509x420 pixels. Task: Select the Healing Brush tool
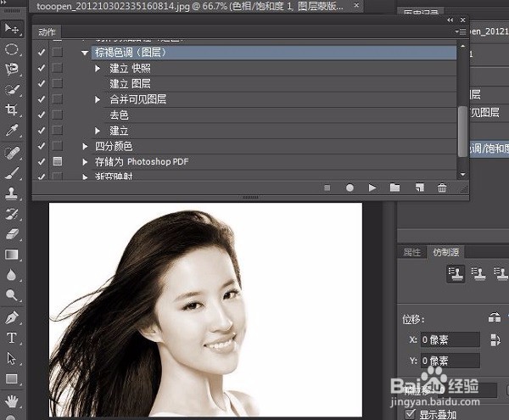pyautogui.click(x=12, y=152)
